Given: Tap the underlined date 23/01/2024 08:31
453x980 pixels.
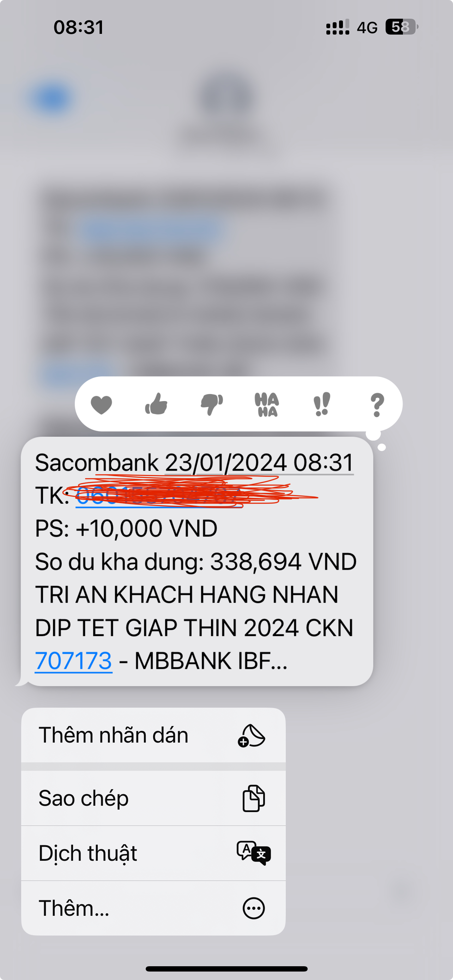Looking at the screenshot, I should click(259, 462).
